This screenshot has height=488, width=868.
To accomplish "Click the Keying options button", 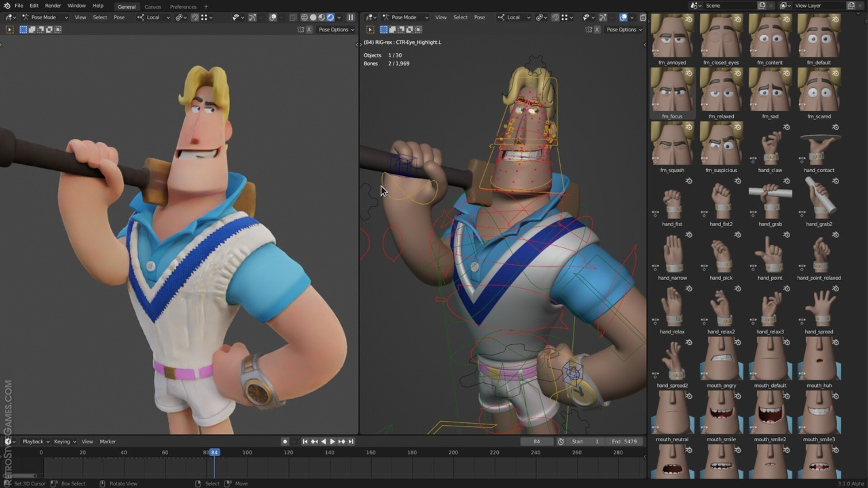I will 63,441.
